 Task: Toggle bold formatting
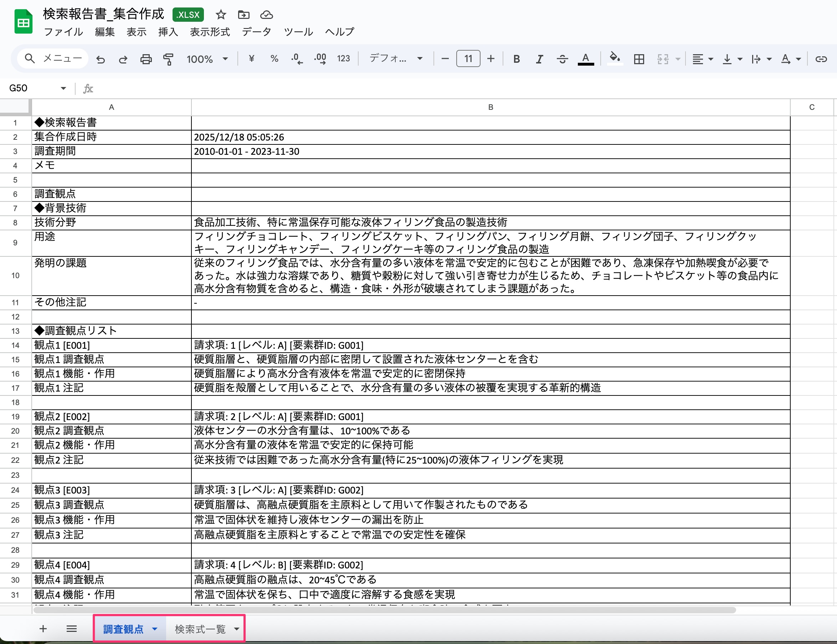(517, 59)
